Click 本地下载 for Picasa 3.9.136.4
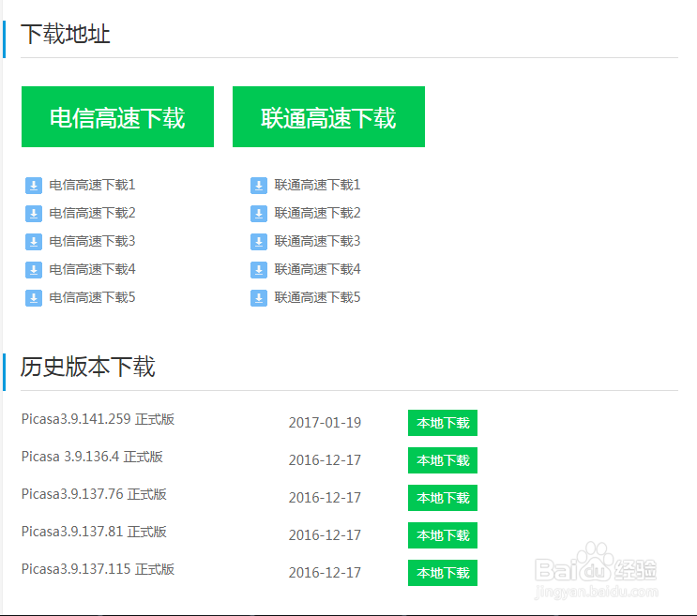This screenshot has height=616, width=697. pyautogui.click(x=443, y=460)
